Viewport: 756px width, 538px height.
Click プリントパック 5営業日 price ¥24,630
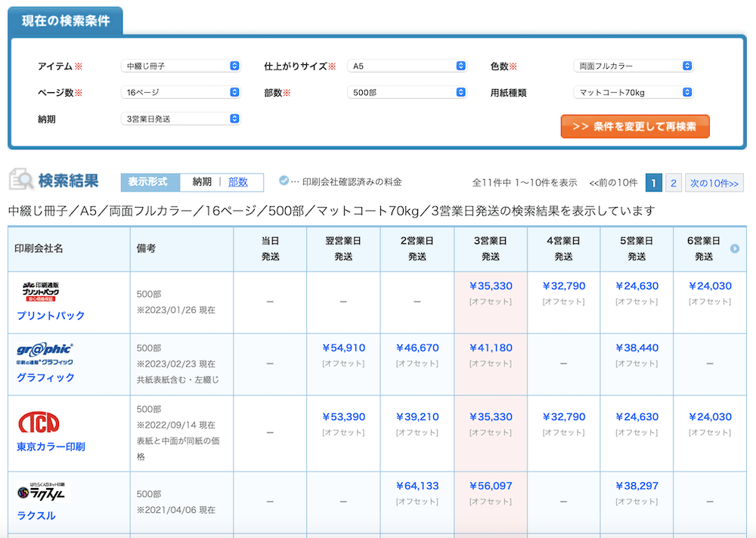[637, 286]
